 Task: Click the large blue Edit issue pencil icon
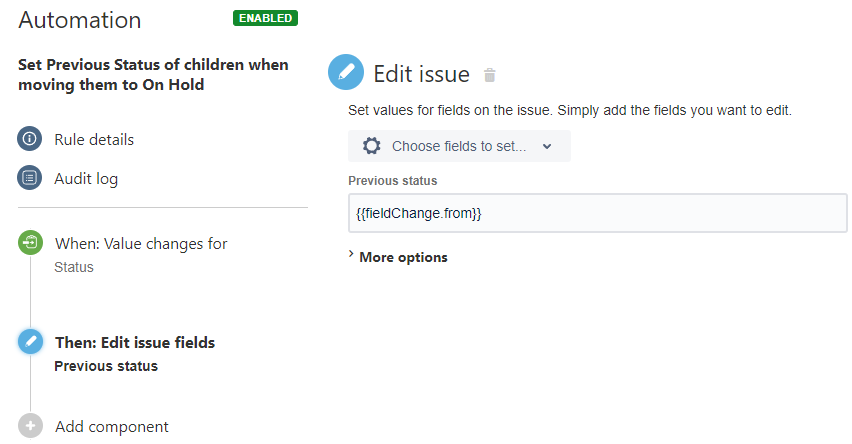pos(346,72)
